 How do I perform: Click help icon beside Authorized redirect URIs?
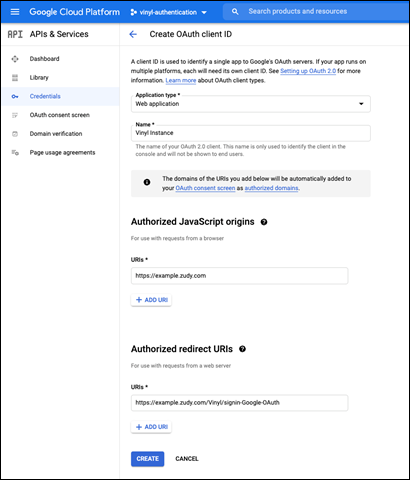pyautogui.click(x=242, y=349)
